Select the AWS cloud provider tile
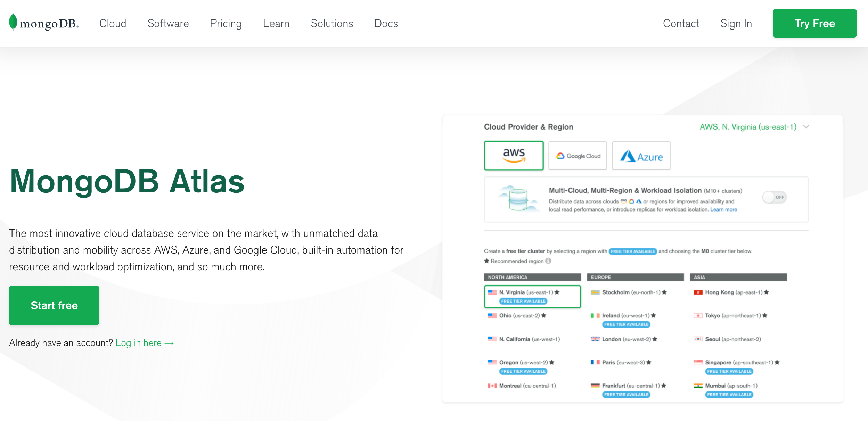868x421 pixels. click(514, 156)
